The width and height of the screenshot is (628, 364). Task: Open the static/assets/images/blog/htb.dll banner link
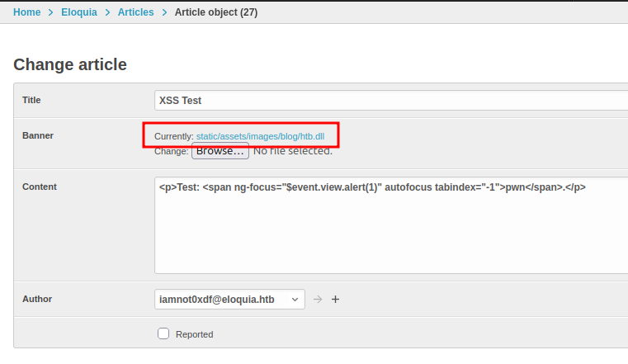(x=260, y=136)
